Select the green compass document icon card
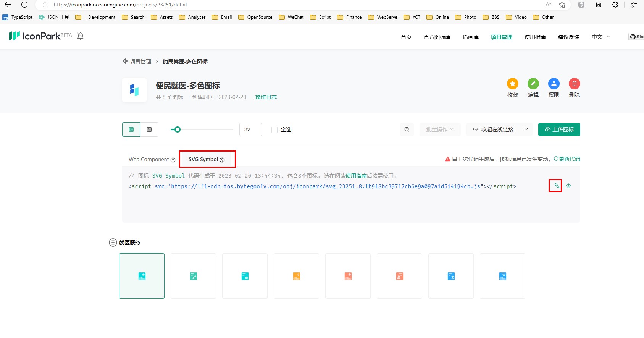 [x=194, y=276]
